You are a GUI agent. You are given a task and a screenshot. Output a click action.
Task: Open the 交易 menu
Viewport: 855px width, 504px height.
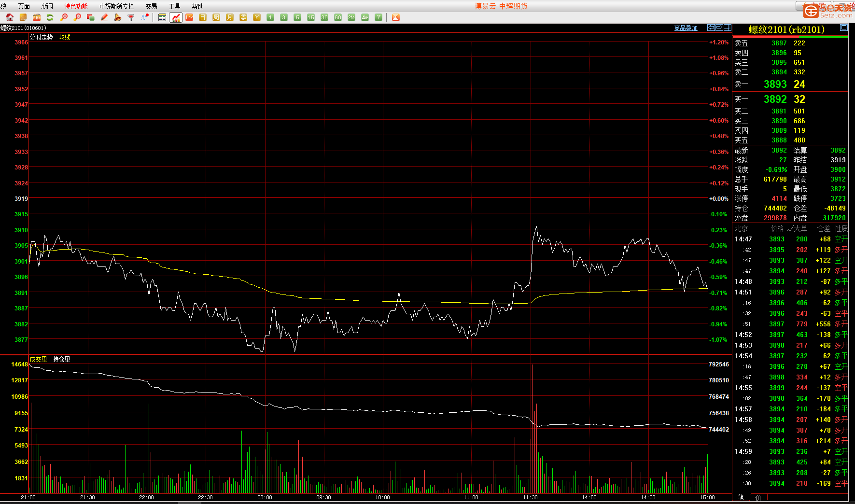point(152,6)
